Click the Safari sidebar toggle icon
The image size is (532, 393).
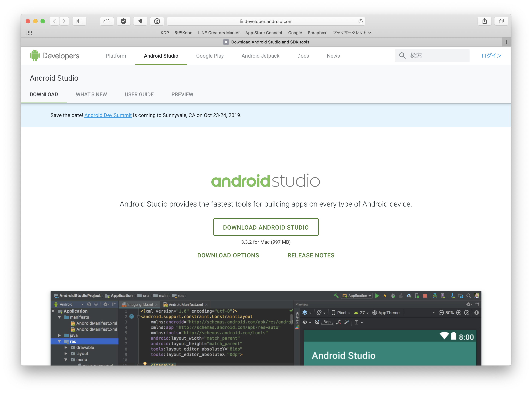79,21
